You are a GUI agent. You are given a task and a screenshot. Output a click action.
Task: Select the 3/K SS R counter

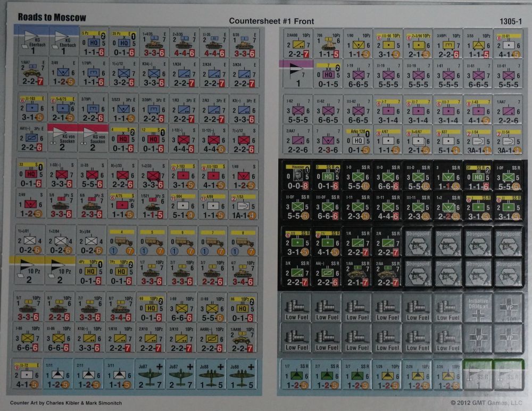(x=297, y=272)
